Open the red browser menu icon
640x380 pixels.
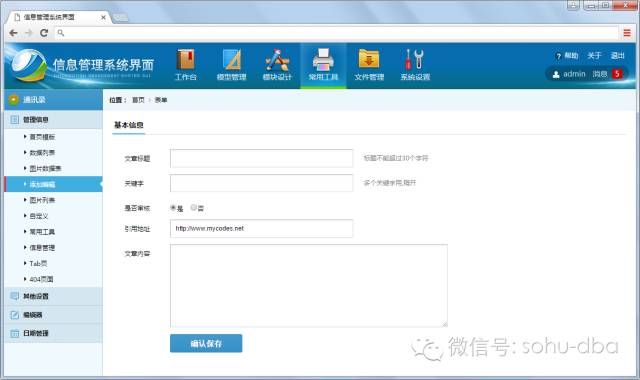pyautogui.click(x=627, y=33)
